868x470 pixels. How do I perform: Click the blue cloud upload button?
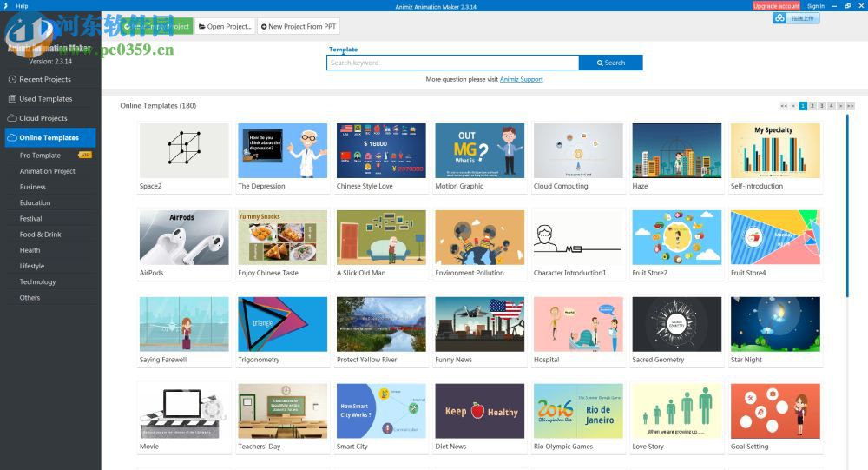pos(796,18)
